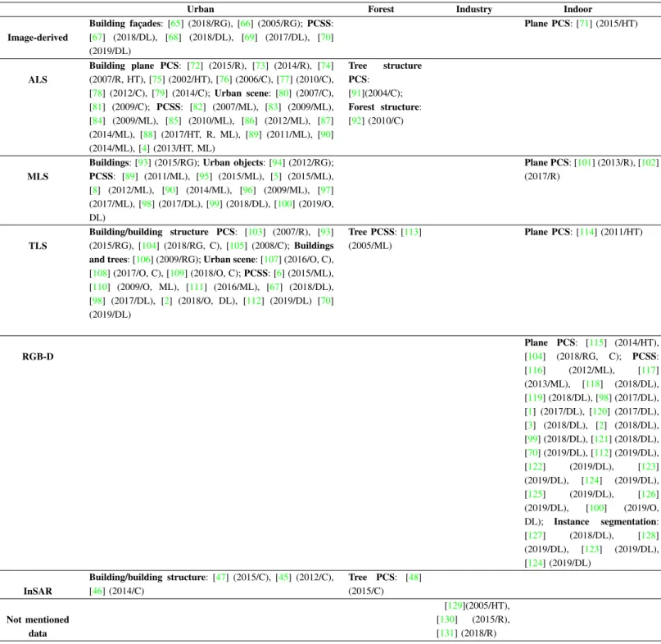Open citation [103] dated 2007/R
661x644 pixels.
point(255,232)
